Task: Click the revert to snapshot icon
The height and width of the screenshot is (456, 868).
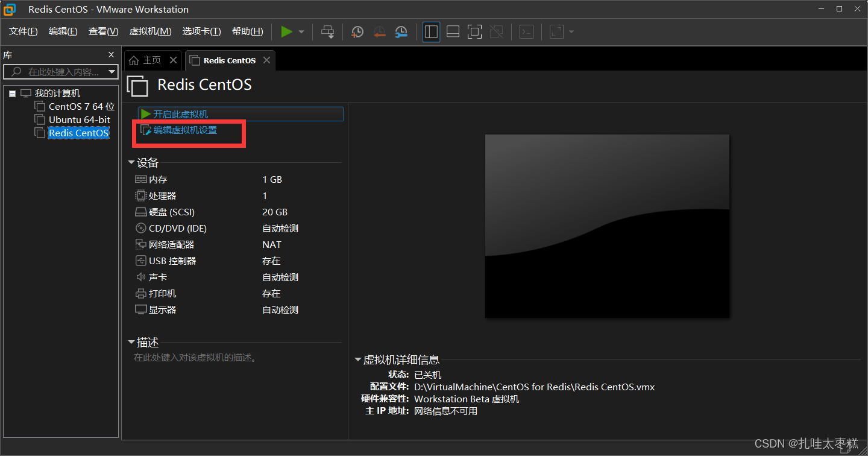Action: [379, 31]
